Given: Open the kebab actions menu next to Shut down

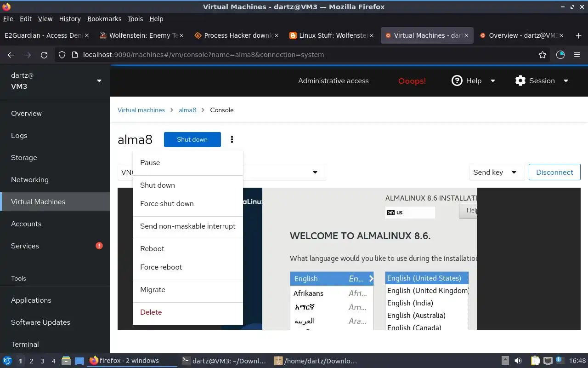Looking at the screenshot, I should pos(232,139).
